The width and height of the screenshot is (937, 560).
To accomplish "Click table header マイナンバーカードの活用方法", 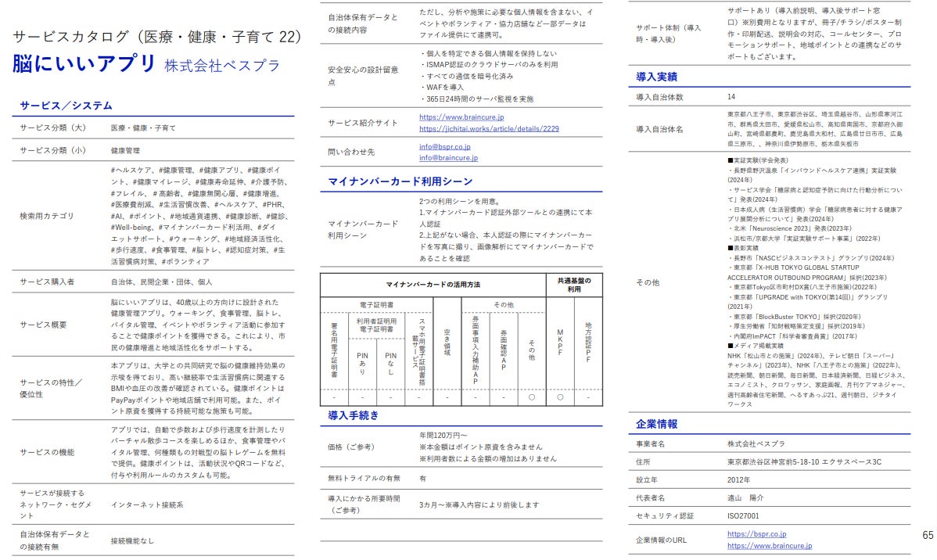I will tap(433, 285).
